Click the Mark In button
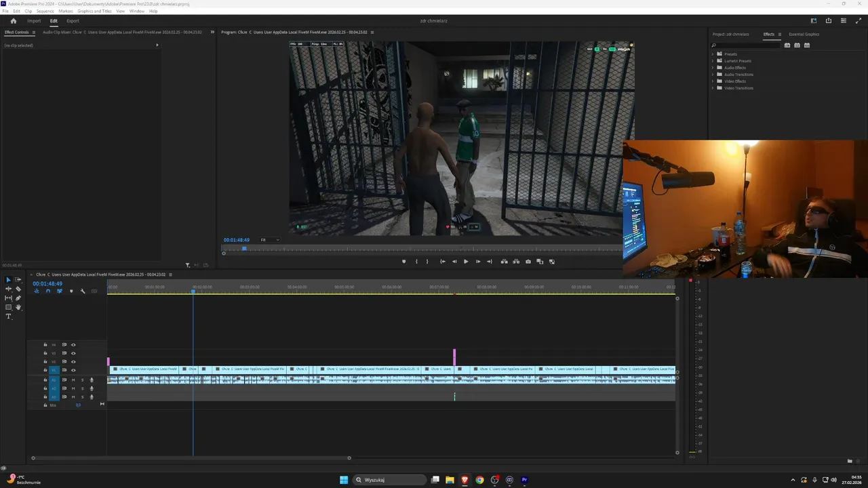The height and width of the screenshot is (488, 868). 416,262
